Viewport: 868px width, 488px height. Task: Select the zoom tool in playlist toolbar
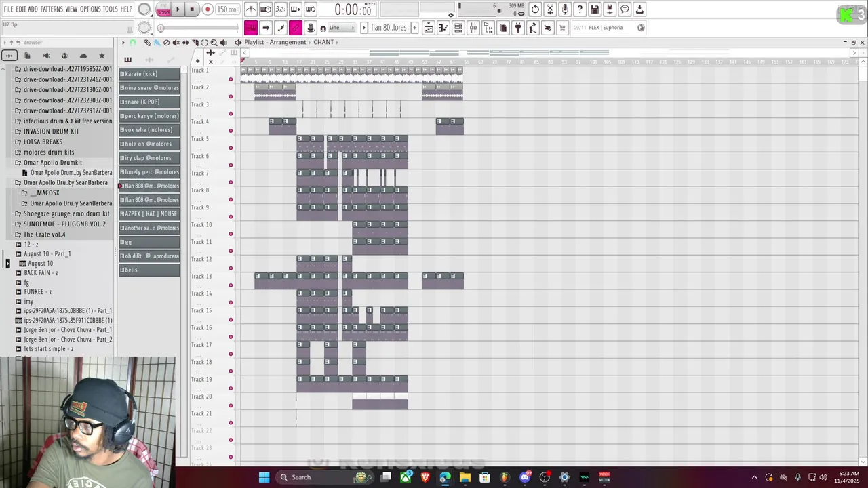pos(214,43)
